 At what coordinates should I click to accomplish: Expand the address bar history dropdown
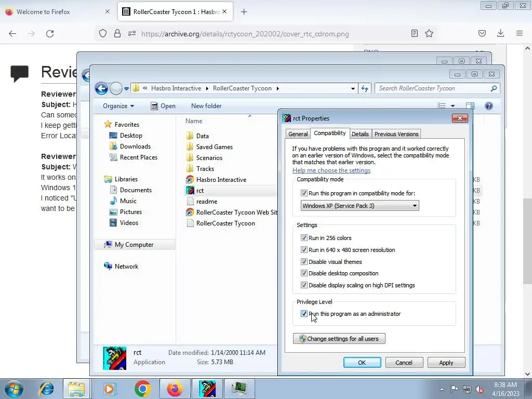(x=353, y=88)
